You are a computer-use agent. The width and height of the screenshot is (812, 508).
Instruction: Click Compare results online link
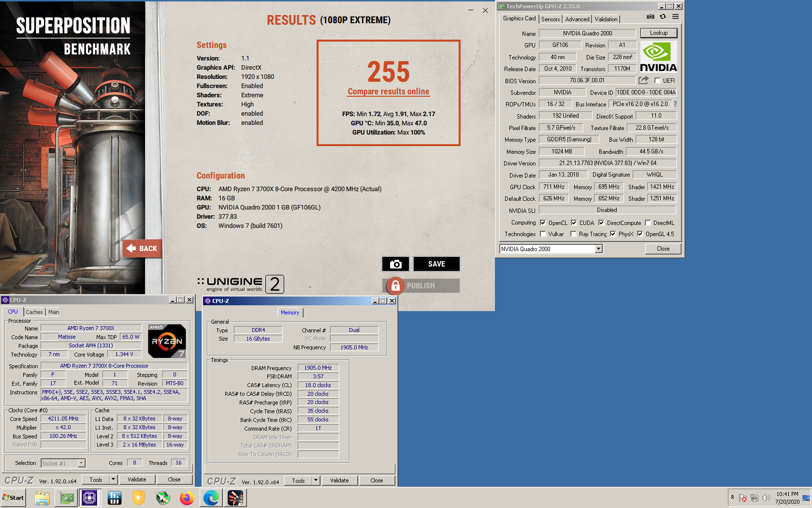click(389, 91)
